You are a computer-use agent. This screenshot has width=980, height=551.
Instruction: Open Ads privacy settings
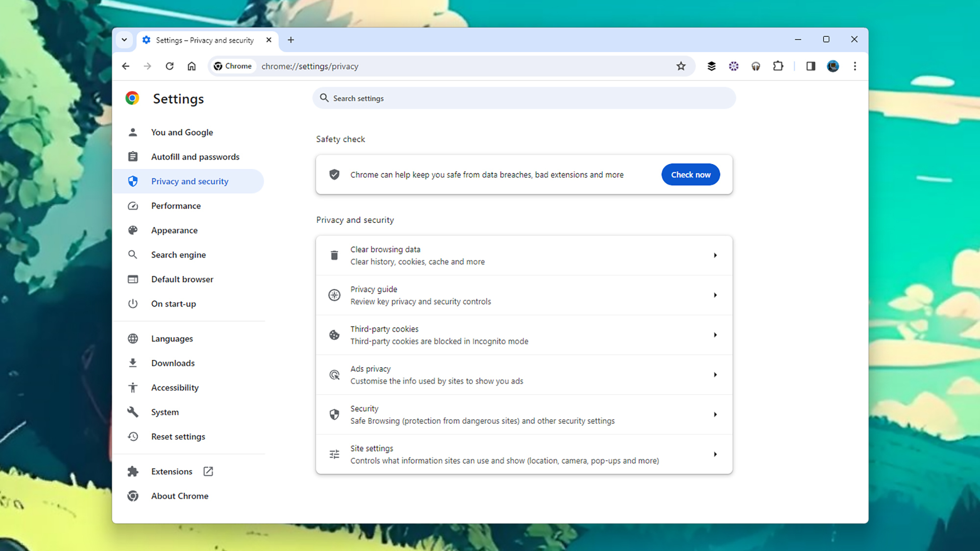(x=524, y=375)
